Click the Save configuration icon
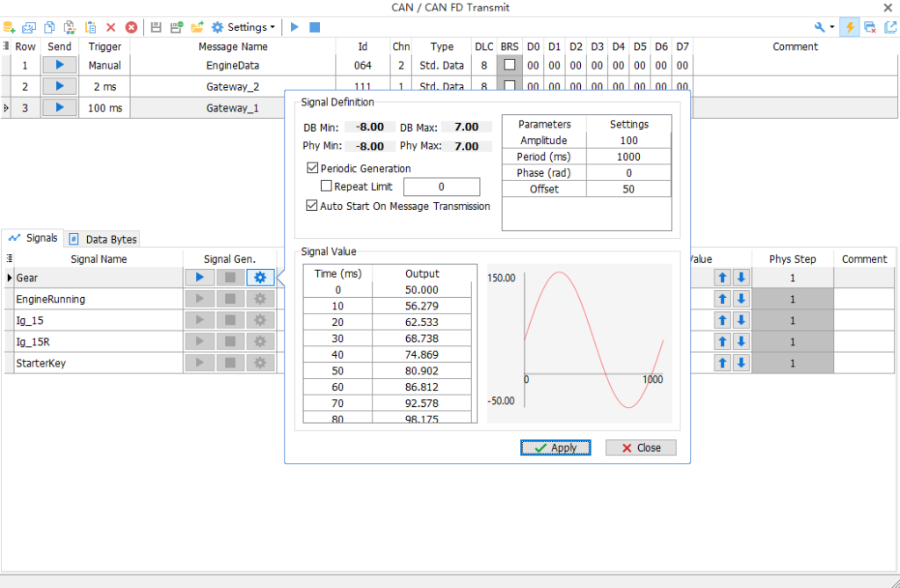The height and width of the screenshot is (588, 900). (x=157, y=27)
